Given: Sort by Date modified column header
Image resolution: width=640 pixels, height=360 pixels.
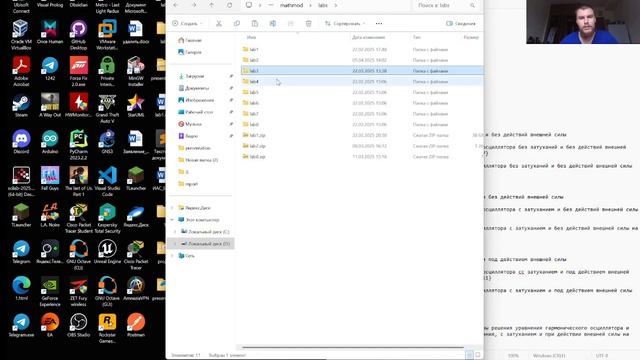Looking at the screenshot, I should (368, 37).
